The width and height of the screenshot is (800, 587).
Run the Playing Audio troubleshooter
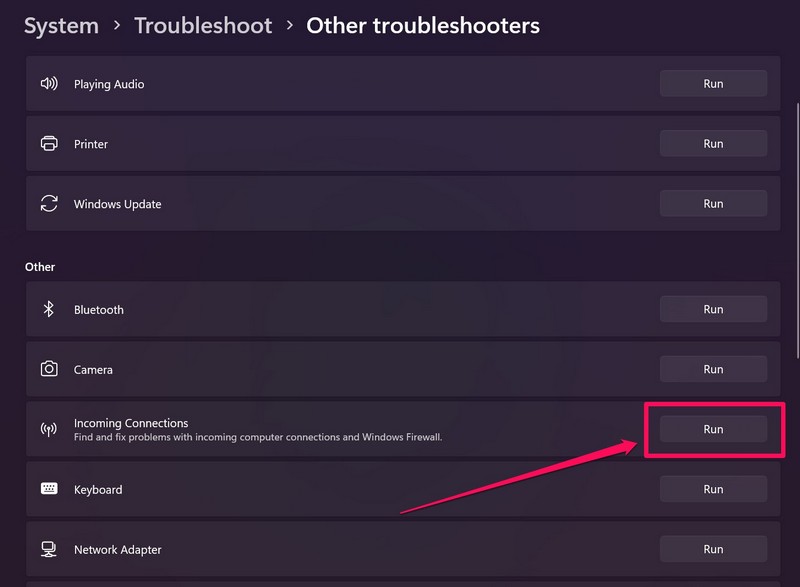tap(713, 84)
